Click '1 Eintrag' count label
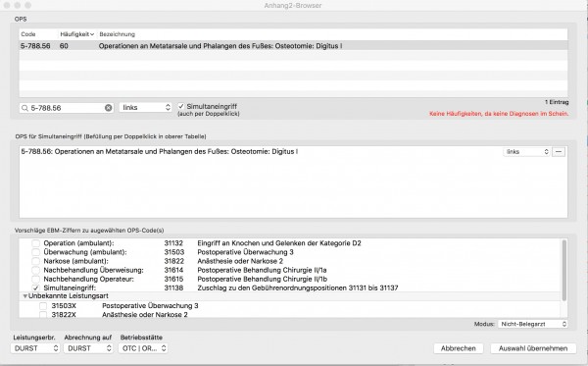The height and width of the screenshot is (366, 588). (x=557, y=102)
